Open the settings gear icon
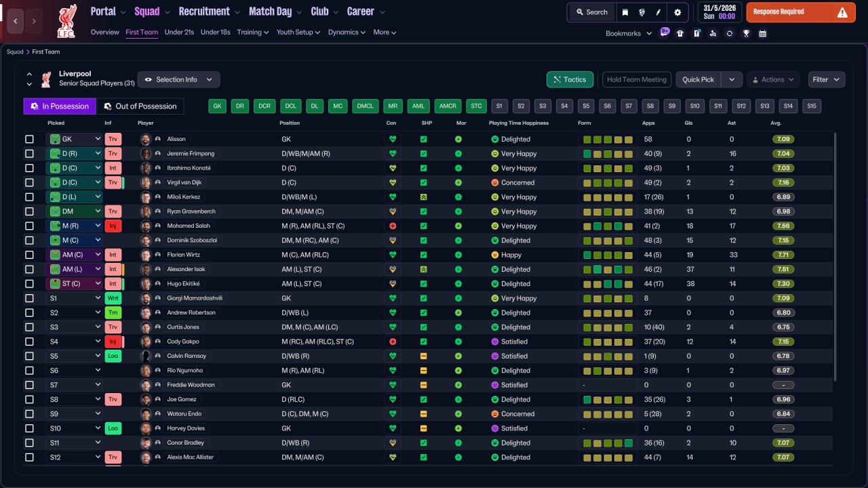 [677, 12]
